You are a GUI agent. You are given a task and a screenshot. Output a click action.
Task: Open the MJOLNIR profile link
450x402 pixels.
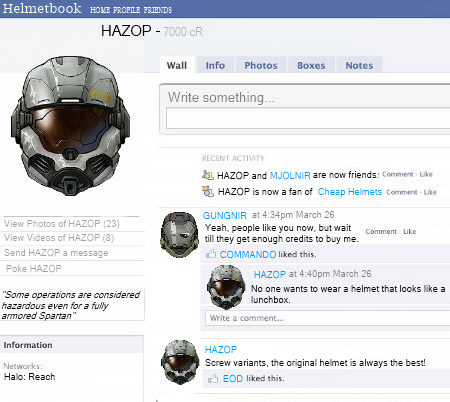coord(290,175)
